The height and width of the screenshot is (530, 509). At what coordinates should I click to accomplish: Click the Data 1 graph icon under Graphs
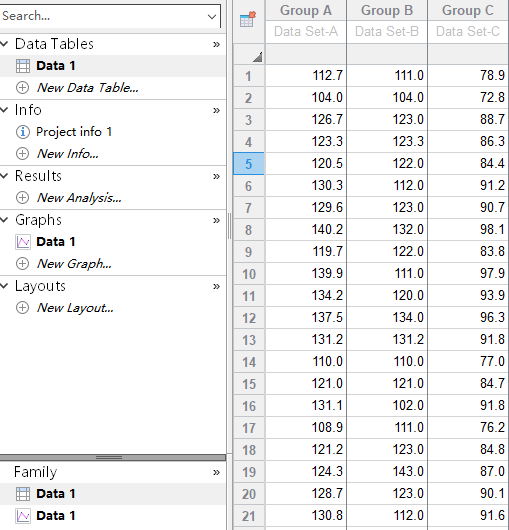(23, 242)
